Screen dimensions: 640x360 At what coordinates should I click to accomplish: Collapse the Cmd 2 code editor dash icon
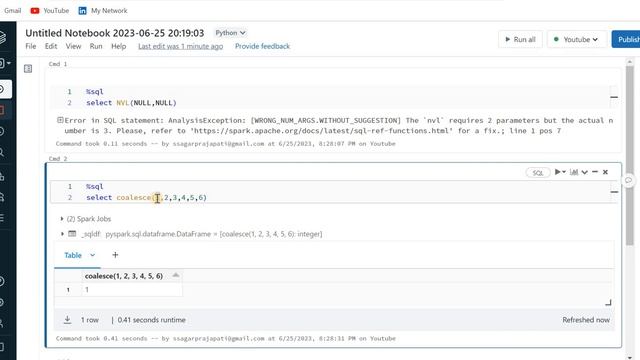point(614,192)
